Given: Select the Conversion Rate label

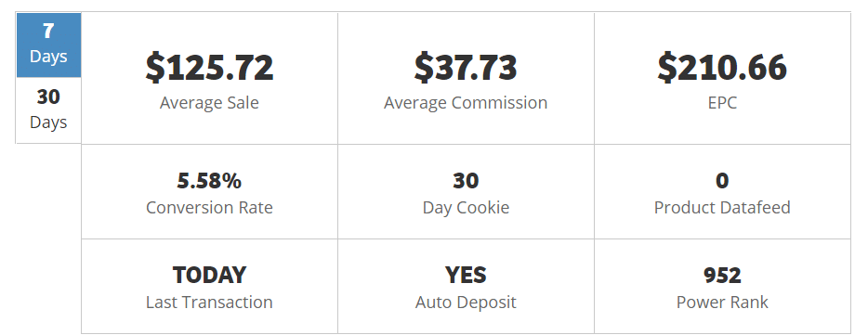Looking at the screenshot, I should 209,208.
